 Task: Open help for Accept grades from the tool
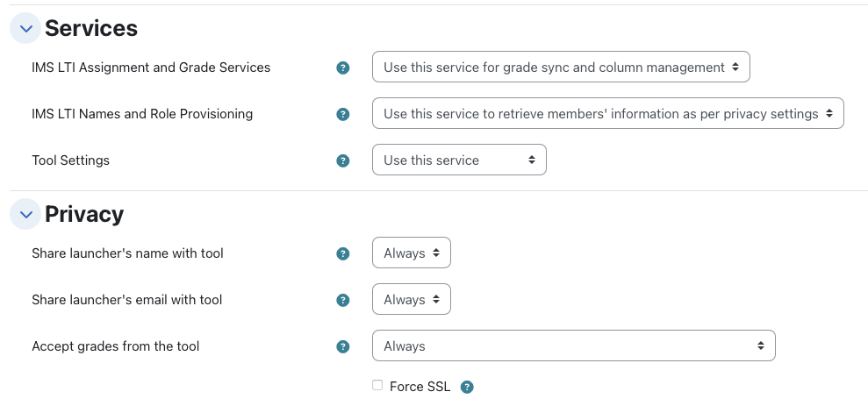click(x=343, y=347)
